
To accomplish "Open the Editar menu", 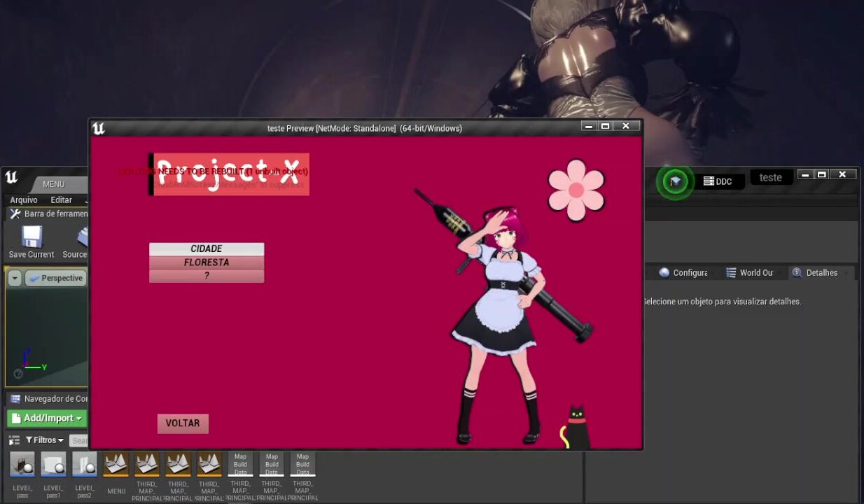I will [61, 200].
